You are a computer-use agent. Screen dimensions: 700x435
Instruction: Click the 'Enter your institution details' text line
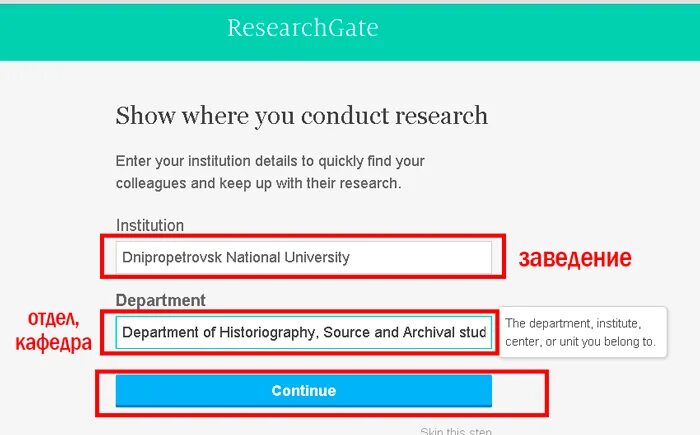[270, 161]
